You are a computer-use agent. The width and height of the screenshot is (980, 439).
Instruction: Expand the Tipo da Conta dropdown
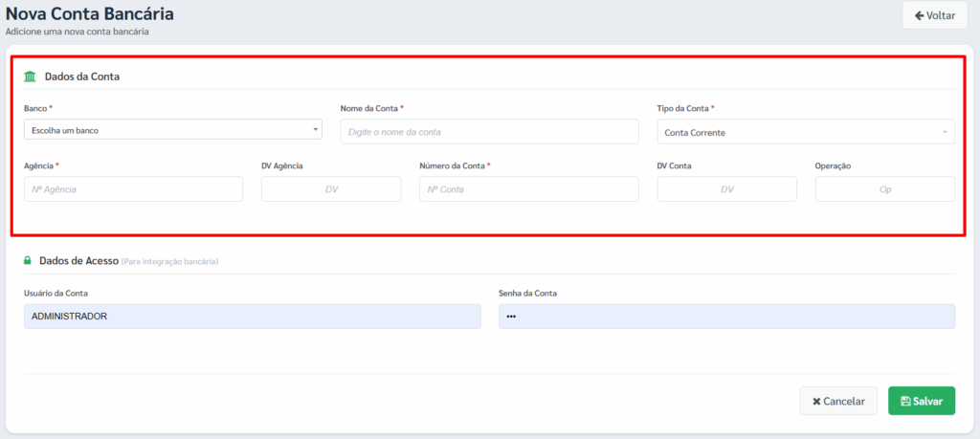click(805, 132)
